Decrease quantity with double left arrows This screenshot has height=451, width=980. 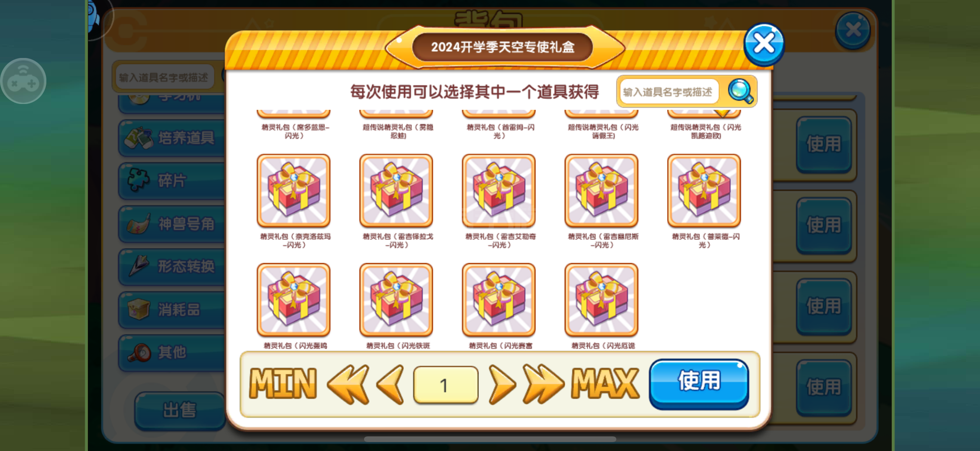tap(348, 384)
